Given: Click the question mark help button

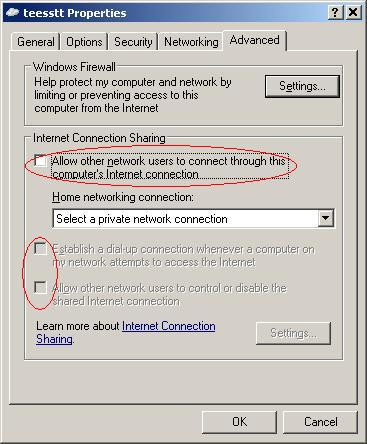Looking at the screenshot, I should 335,12.
